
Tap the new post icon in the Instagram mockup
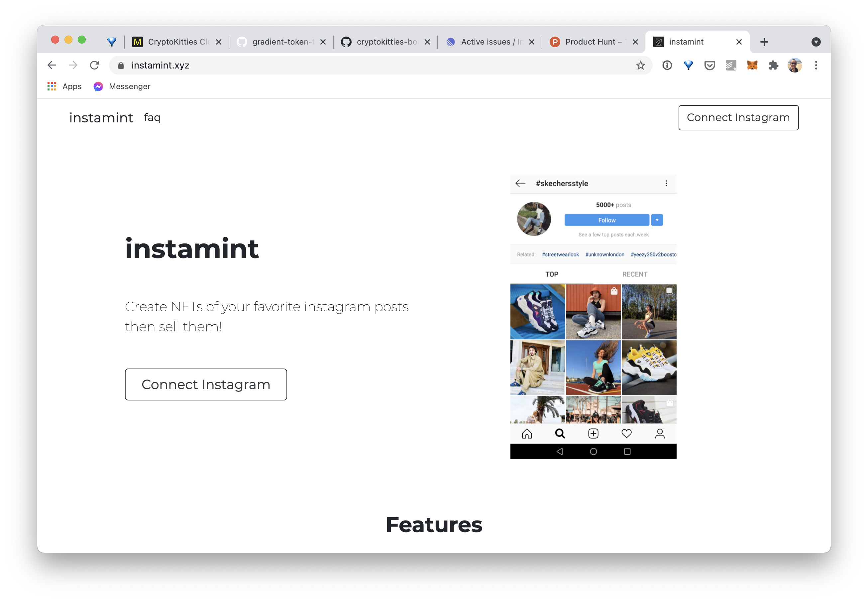click(x=593, y=433)
